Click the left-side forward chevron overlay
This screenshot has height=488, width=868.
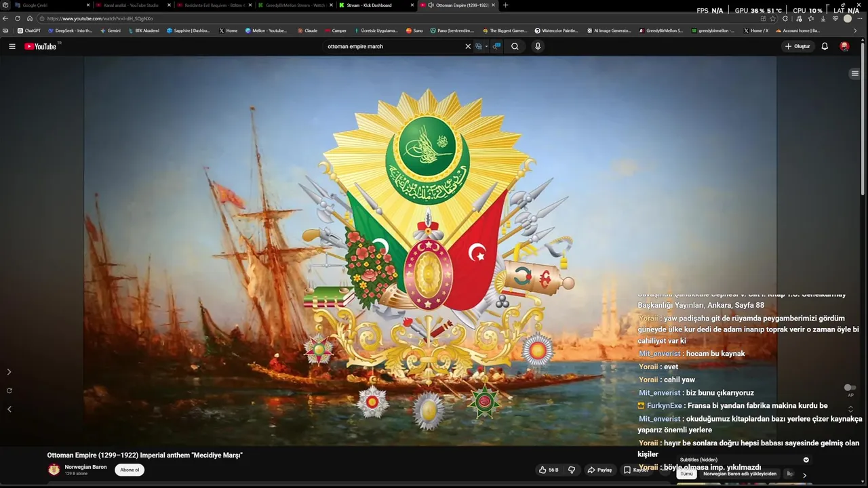[x=9, y=372]
